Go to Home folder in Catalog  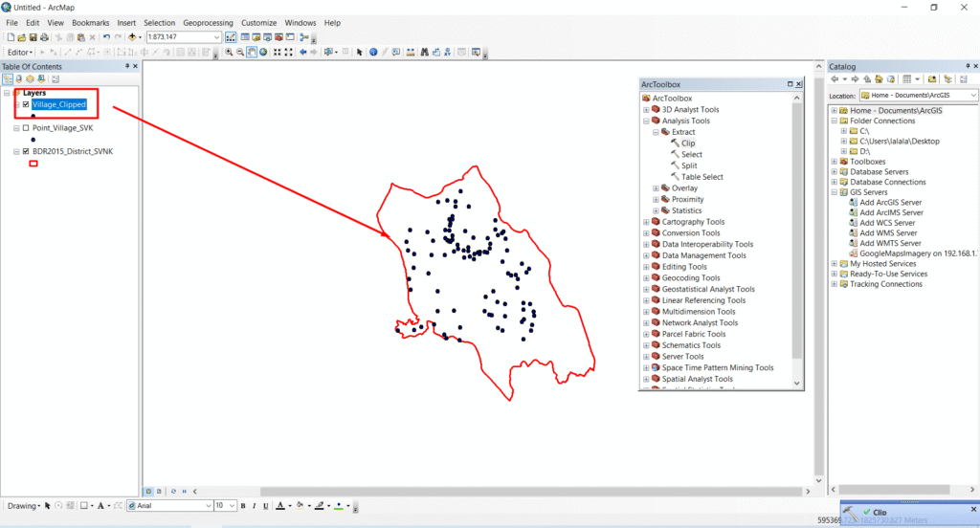(x=879, y=79)
